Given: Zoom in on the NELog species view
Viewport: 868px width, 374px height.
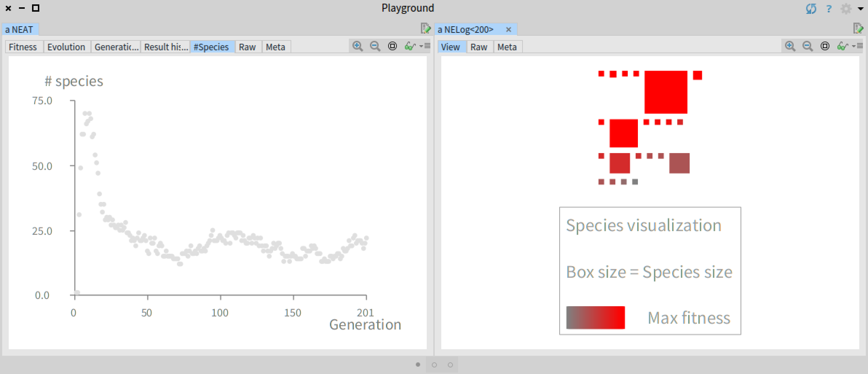Looking at the screenshot, I should coord(790,46).
